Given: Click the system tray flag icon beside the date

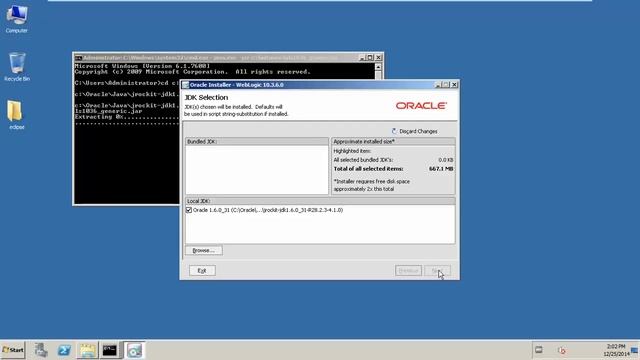Looking at the screenshot, I should point(634,351).
